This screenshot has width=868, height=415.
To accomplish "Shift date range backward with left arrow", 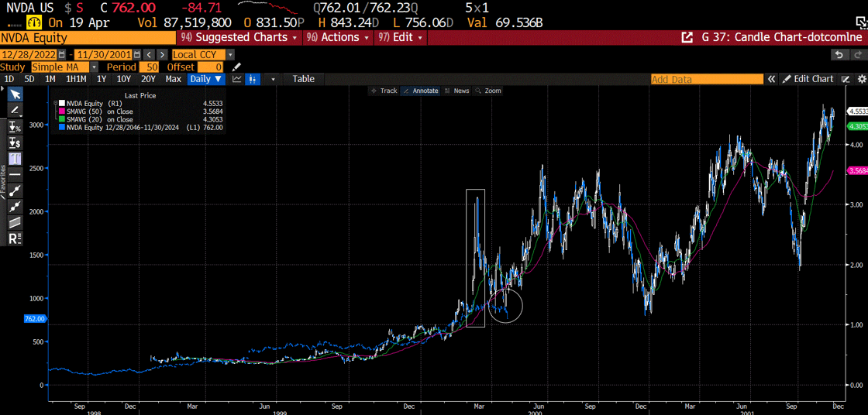I will 150,55.
